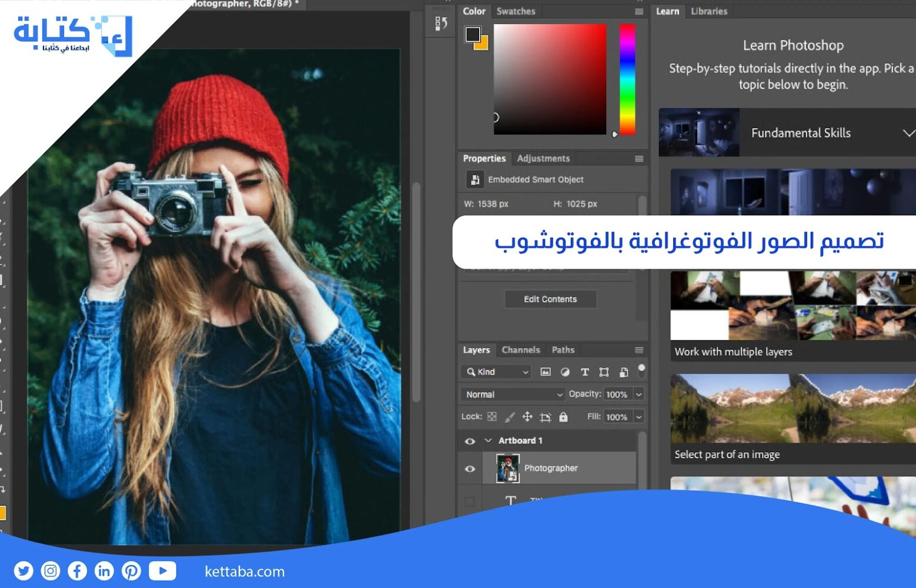Filter layers by type layers icon
Image resolution: width=916 pixels, height=588 pixels.
coord(584,372)
